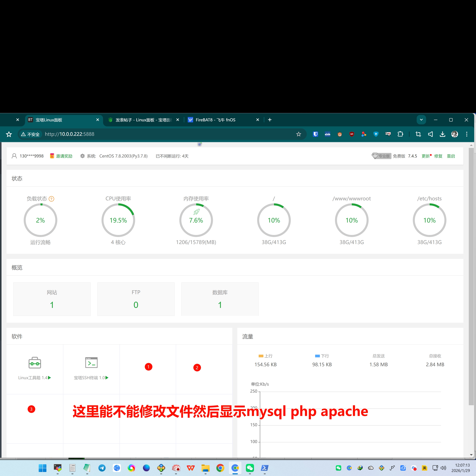Click the 重启 restart link
Image resolution: width=476 pixels, height=476 pixels.
click(451, 156)
